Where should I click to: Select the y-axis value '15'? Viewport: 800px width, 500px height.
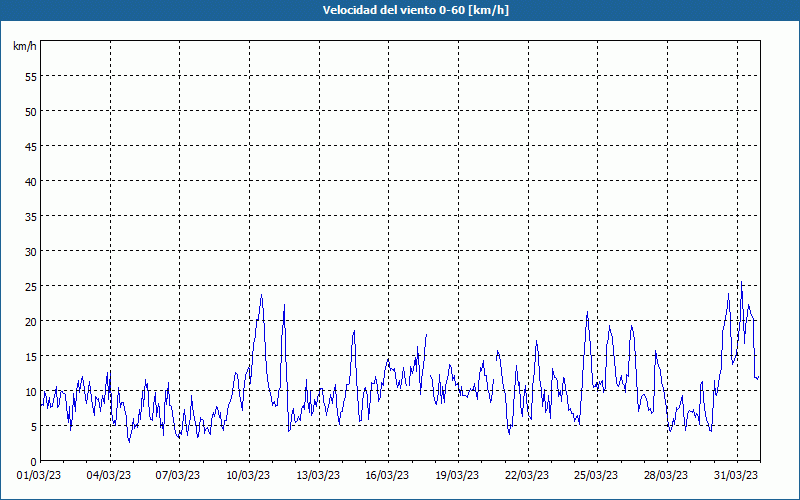tap(31, 357)
